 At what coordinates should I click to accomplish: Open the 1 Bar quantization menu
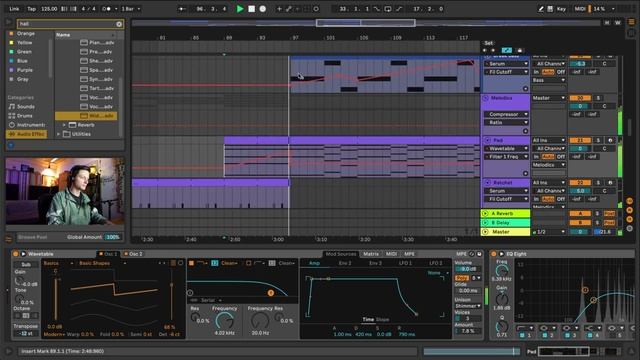[x=131, y=9]
